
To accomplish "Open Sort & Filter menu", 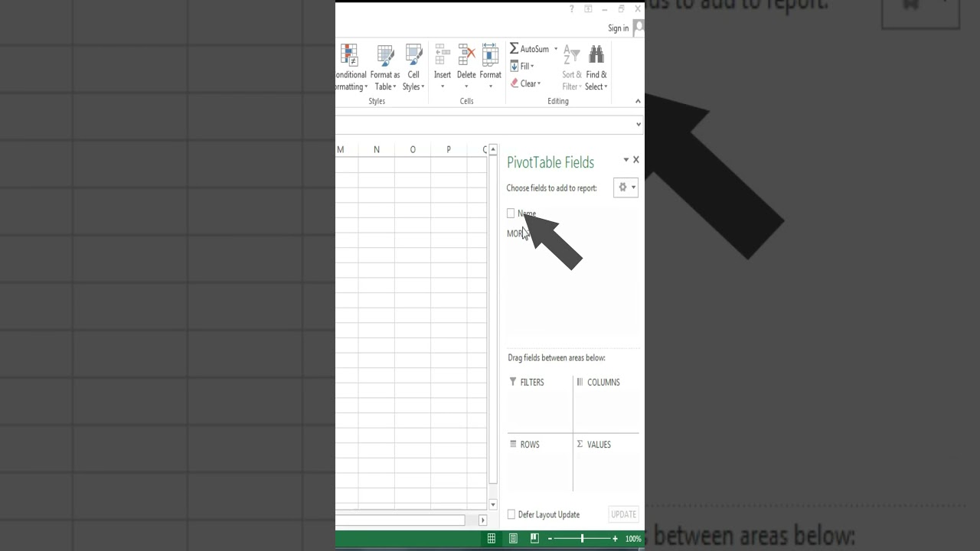I will (572, 67).
